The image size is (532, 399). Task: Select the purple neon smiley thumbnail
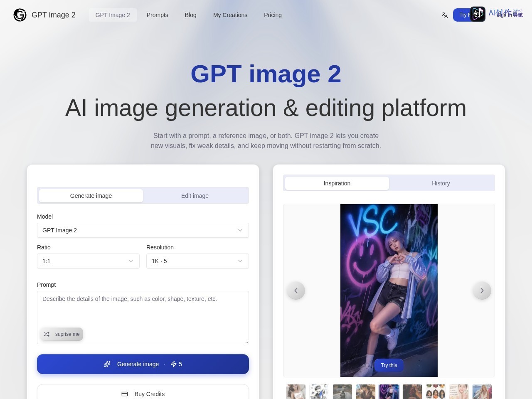(x=389, y=392)
